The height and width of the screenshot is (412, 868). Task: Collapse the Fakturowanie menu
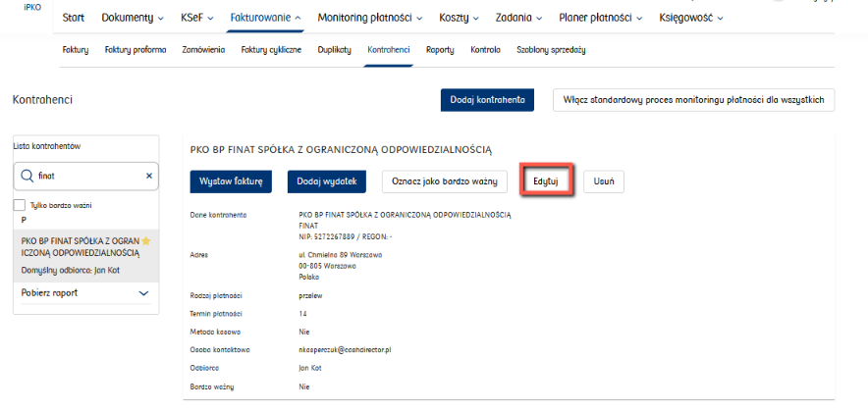click(x=266, y=18)
